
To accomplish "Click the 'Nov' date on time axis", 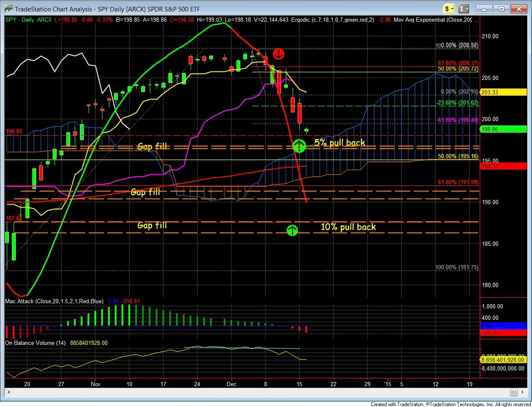I will 96,384.
